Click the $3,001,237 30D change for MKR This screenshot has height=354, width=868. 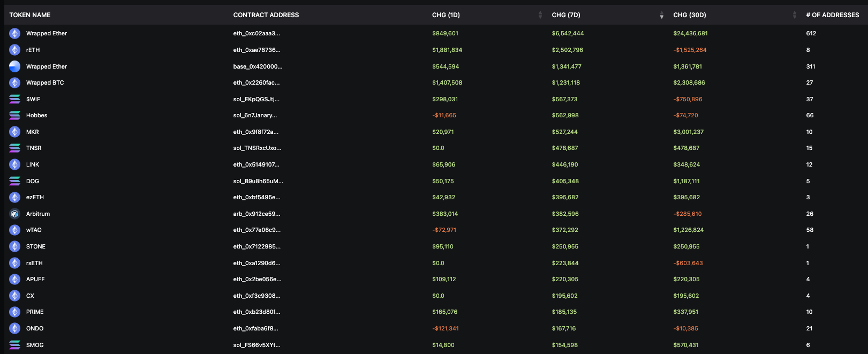pos(688,132)
